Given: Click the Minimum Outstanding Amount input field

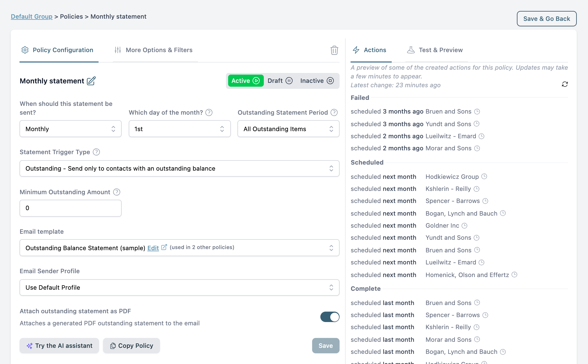Looking at the screenshot, I should click(71, 208).
